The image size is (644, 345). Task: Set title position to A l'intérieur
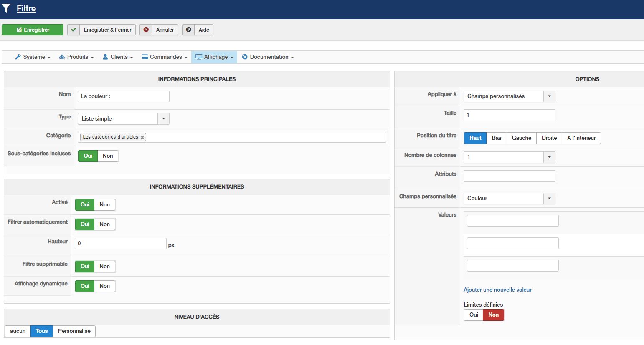(x=581, y=138)
